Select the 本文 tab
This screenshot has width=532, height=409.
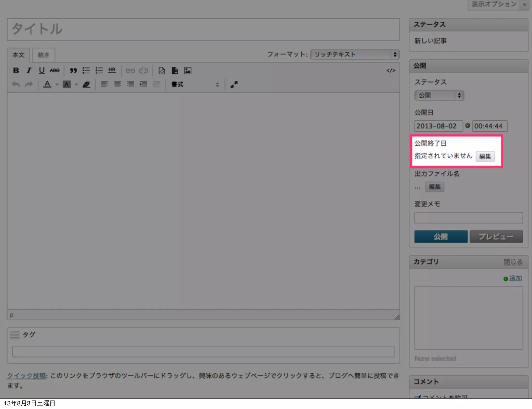click(18, 55)
